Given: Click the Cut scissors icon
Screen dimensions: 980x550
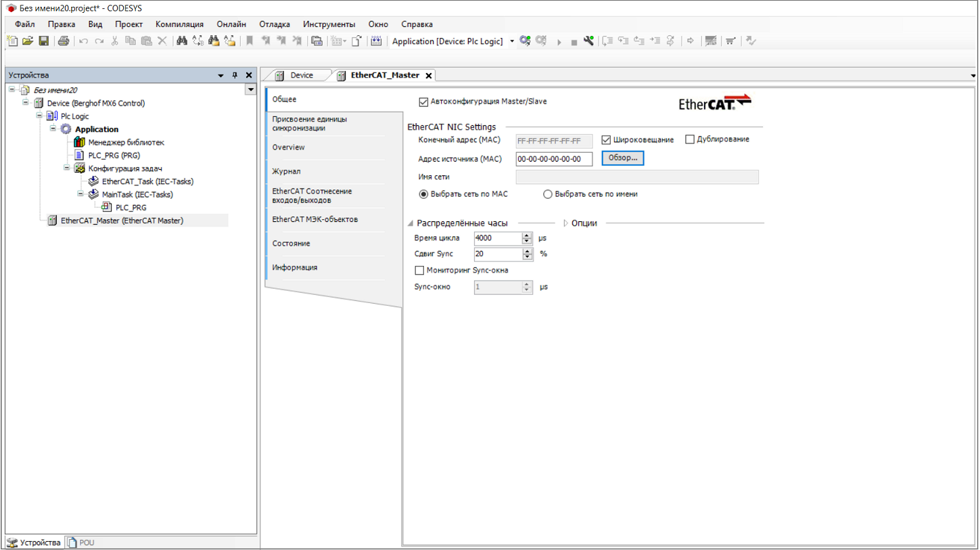Looking at the screenshot, I should [115, 41].
